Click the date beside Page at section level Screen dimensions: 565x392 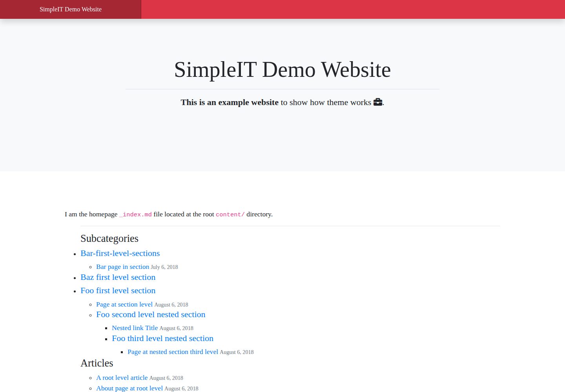click(171, 305)
